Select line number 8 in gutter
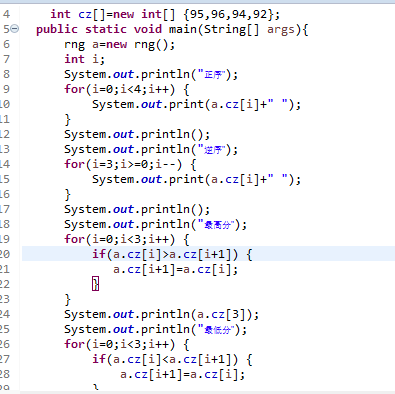Viewport: 395px width, 394px height. (x=6, y=74)
